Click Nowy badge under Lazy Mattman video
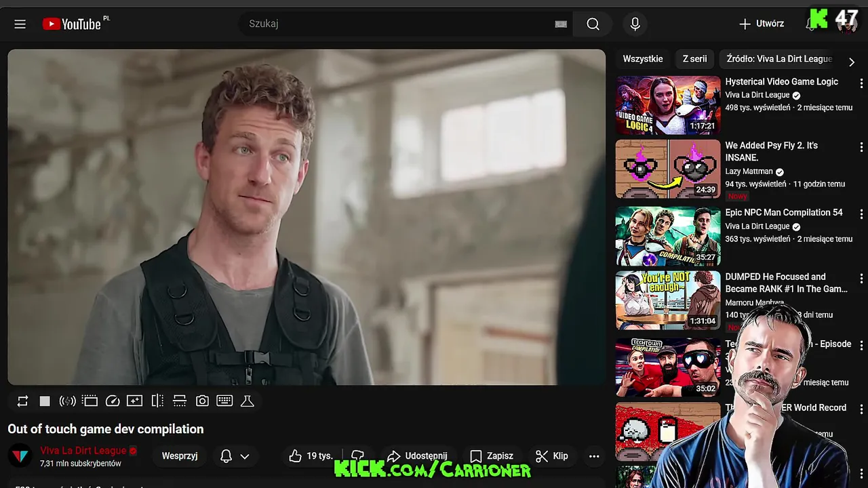This screenshot has height=488, width=868. (x=737, y=196)
